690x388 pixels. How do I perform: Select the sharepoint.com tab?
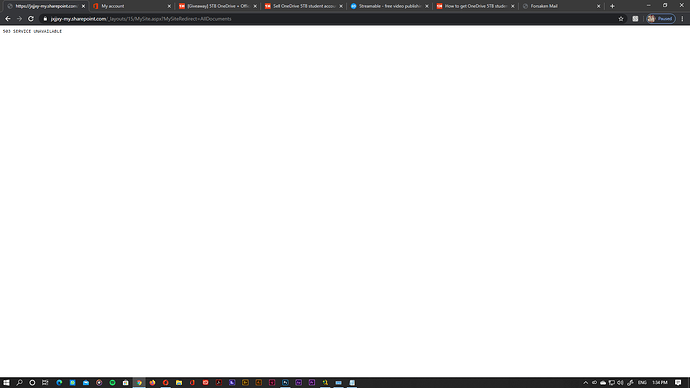(x=45, y=6)
